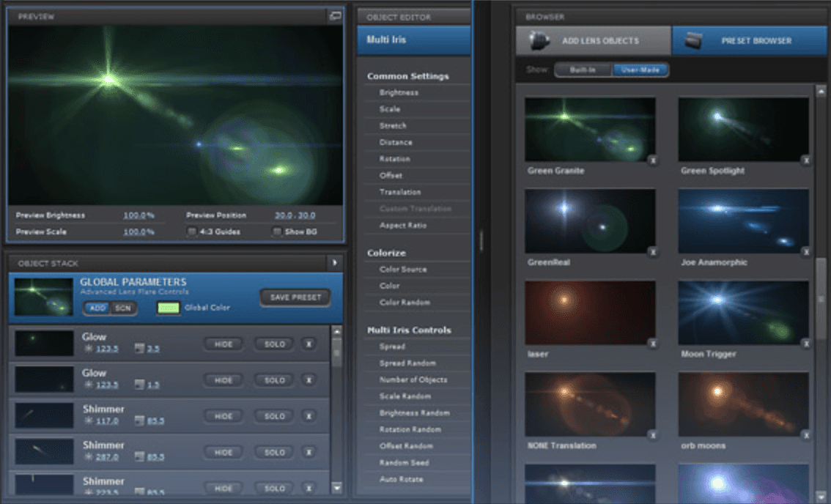Click the first Glow scale value 3.5
The height and width of the screenshot is (504, 831).
click(153, 349)
